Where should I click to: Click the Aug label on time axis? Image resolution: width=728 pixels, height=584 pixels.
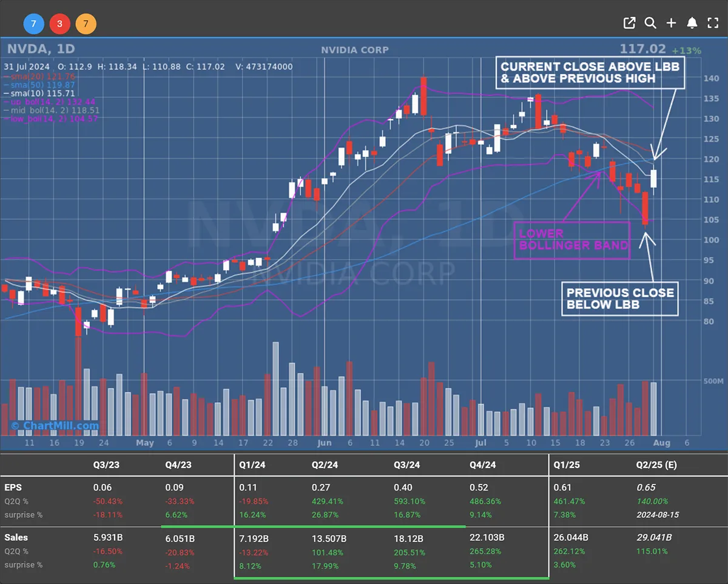[661, 443]
